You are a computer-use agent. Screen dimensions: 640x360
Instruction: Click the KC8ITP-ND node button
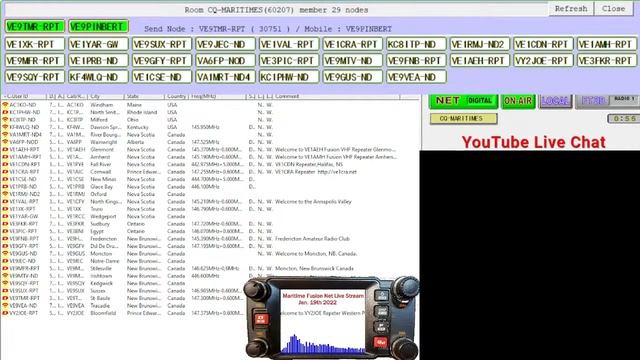(416, 44)
